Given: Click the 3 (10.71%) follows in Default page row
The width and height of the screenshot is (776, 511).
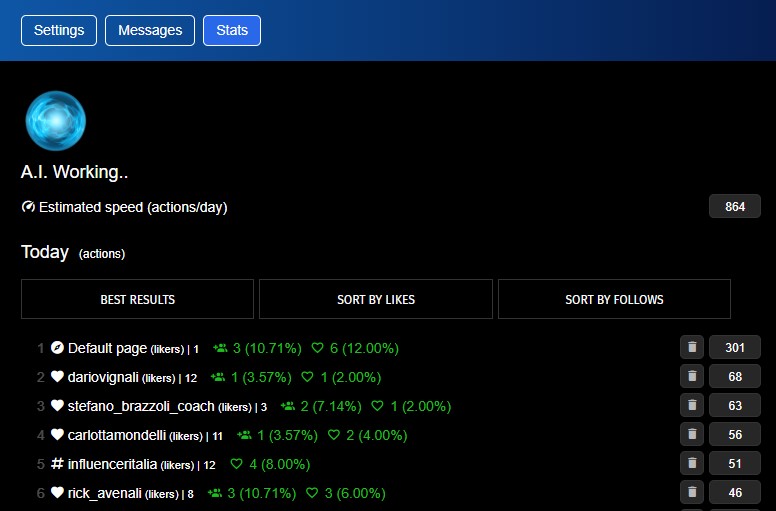Looking at the screenshot, I should pyautogui.click(x=267, y=348).
